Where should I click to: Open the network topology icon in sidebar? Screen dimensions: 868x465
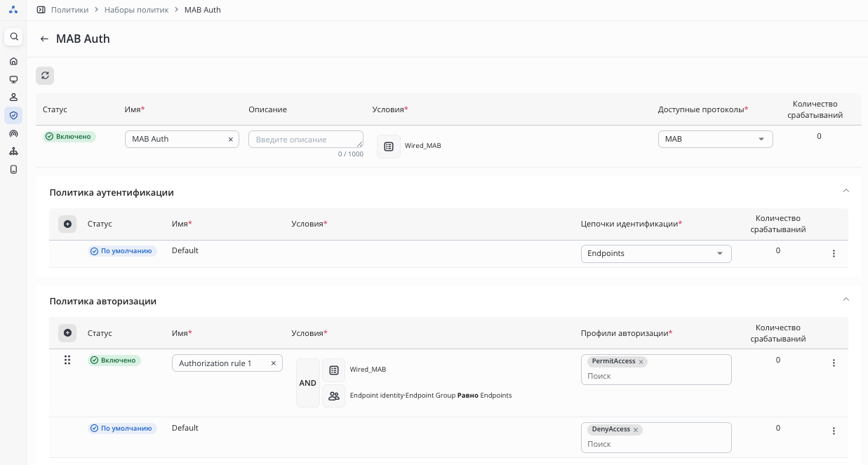pyautogui.click(x=13, y=151)
